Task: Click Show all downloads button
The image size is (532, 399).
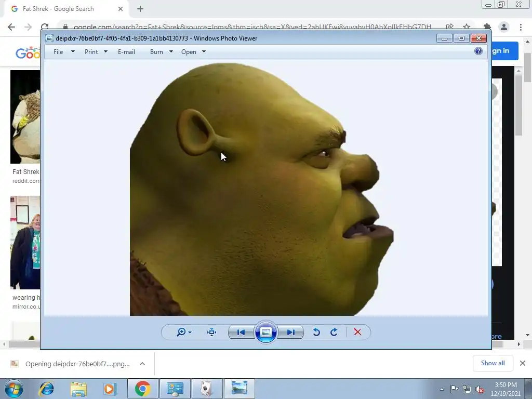Action: click(x=493, y=363)
